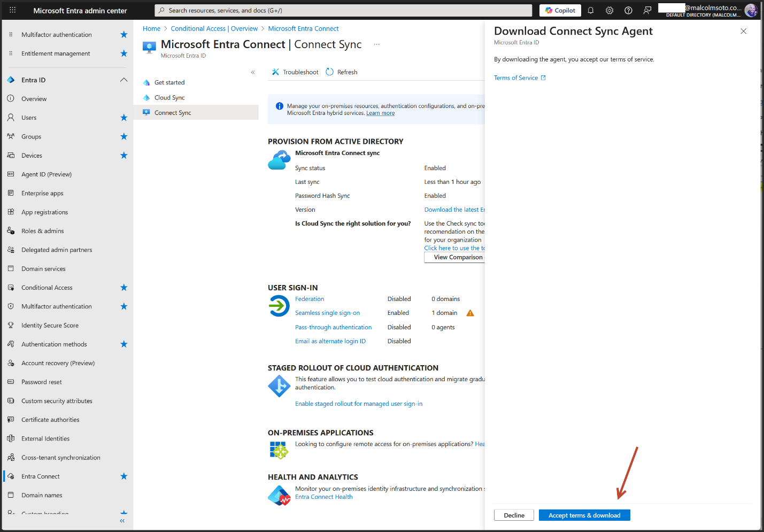Viewport: 764px width, 532px height.
Task: Click the help question mark icon
Action: [628, 10]
